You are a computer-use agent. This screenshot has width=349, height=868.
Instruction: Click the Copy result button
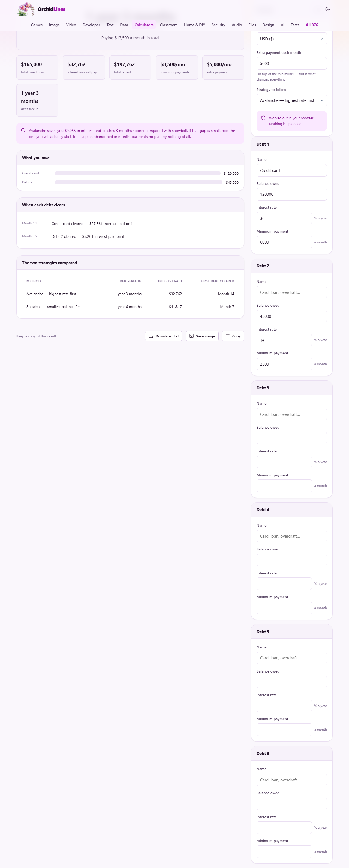click(233, 336)
